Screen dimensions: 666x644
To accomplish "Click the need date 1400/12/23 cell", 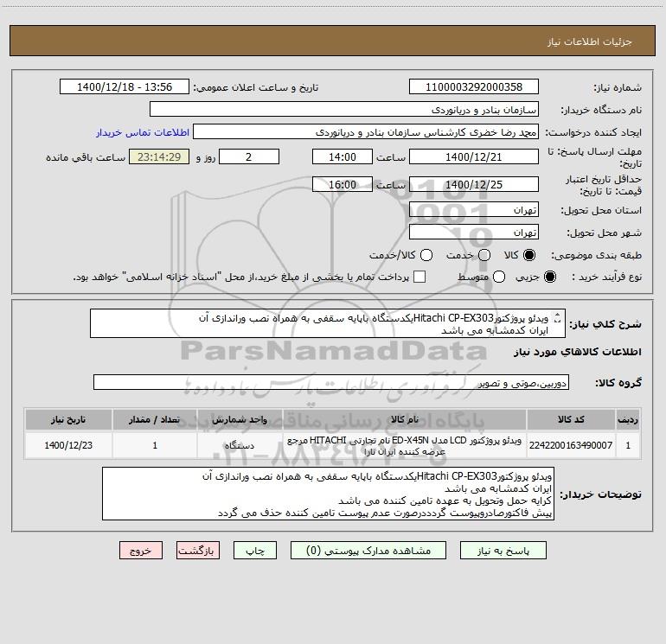I will (x=68, y=445).
